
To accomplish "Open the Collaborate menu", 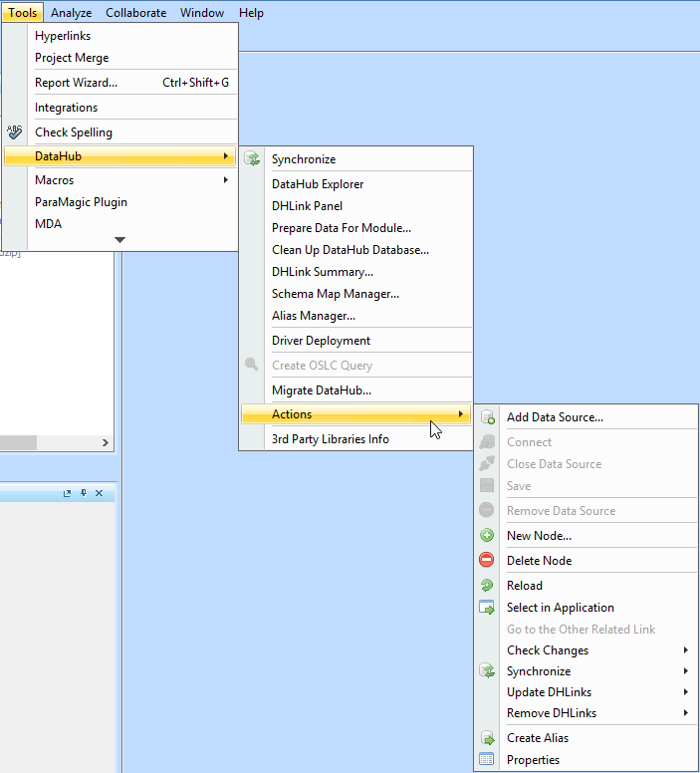I will pyautogui.click(x=136, y=13).
